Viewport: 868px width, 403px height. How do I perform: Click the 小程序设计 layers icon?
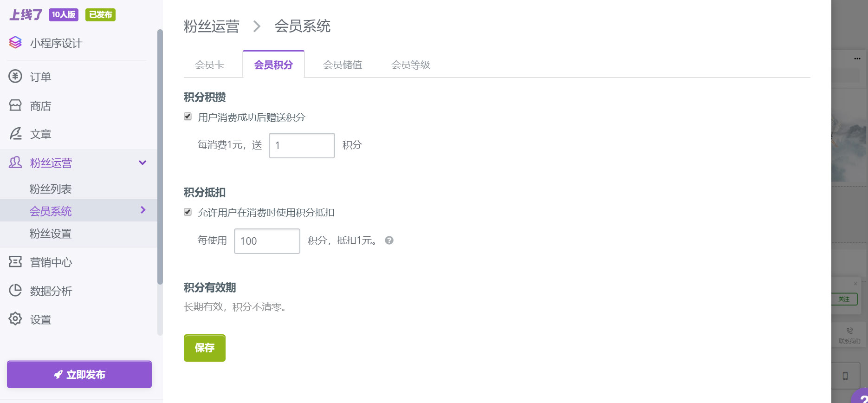15,43
